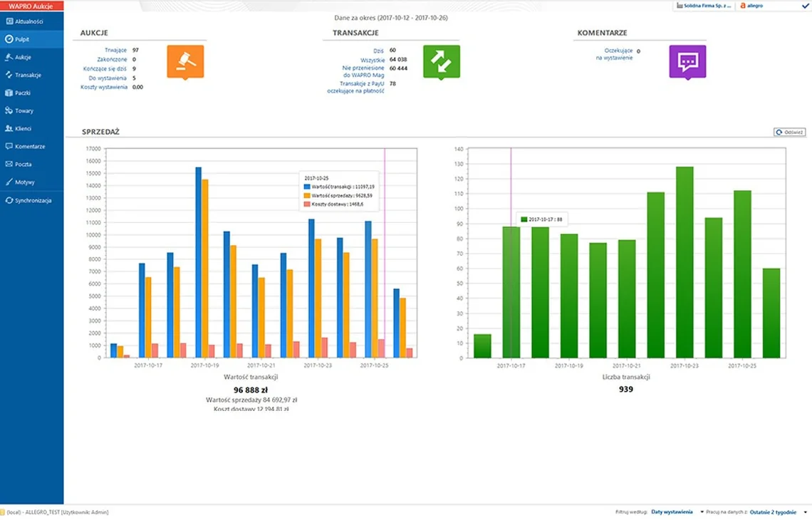The width and height of the screenshot is (812, 520).
Task: Click the purple comments speech bubble icon
Action: click(x=687, y=62)
